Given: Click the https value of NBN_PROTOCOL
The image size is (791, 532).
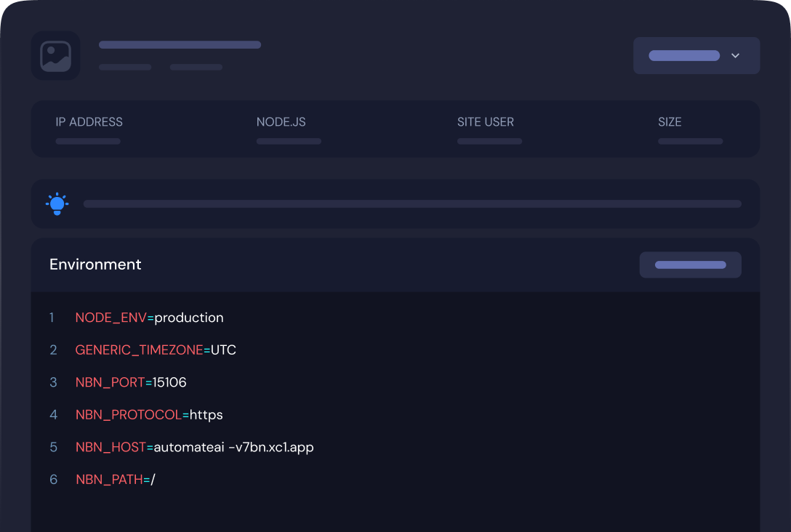Looking at the screenshot, I should (206, 415).
